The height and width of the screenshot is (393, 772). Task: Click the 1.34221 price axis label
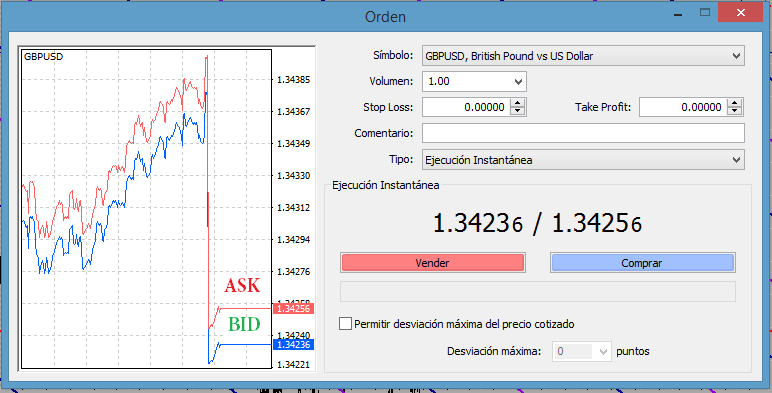point(293,365)
